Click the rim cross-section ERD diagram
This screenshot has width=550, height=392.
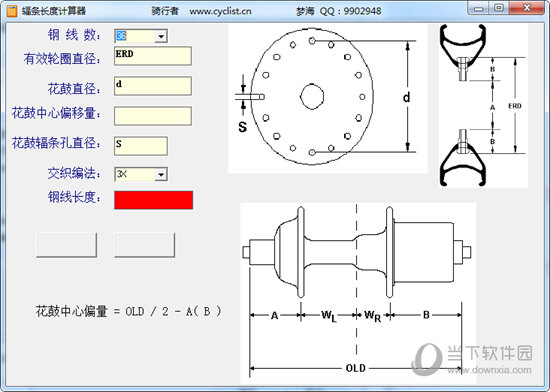tap(483, 106)
